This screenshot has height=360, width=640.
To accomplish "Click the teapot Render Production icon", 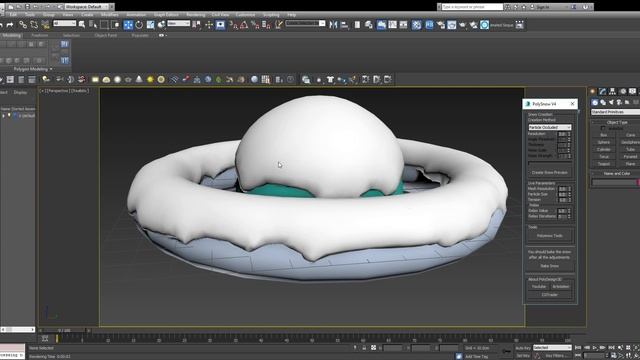I will point(462,25).
